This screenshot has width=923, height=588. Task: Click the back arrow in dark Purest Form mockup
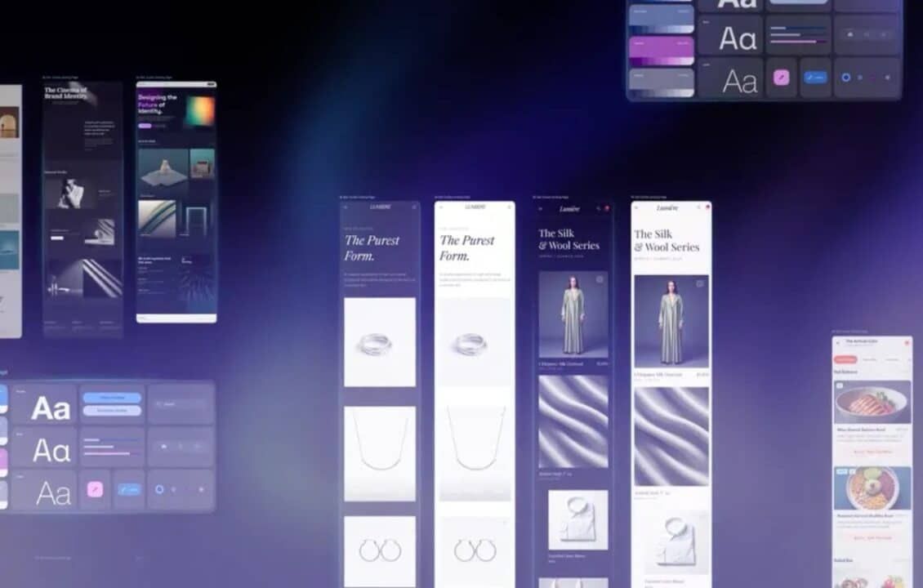(x=346, y=207)
